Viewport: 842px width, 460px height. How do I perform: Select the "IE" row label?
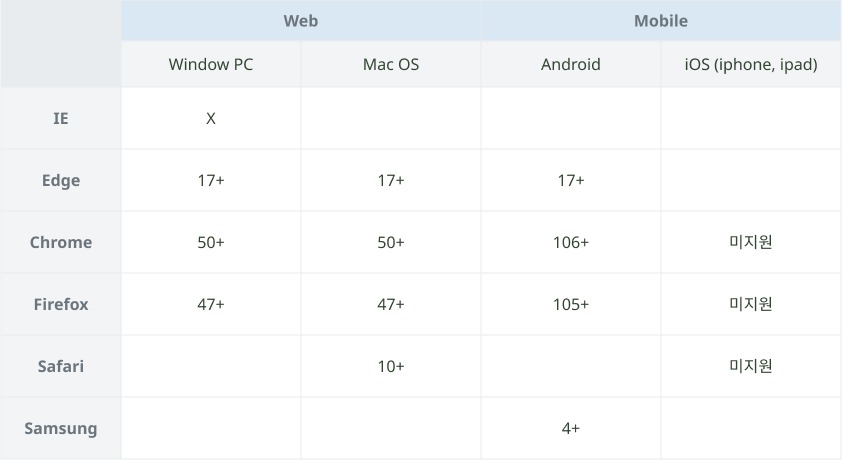click(x=61, y=118)
